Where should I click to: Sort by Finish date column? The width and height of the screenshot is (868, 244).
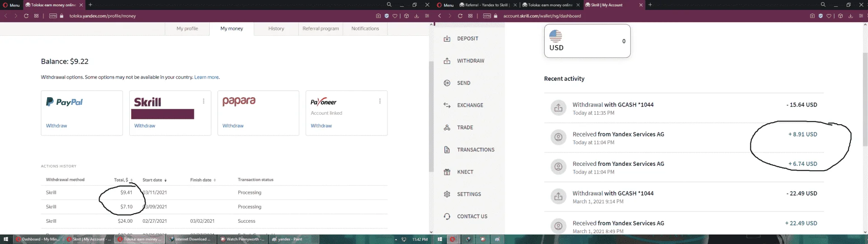tap(203, 180)
